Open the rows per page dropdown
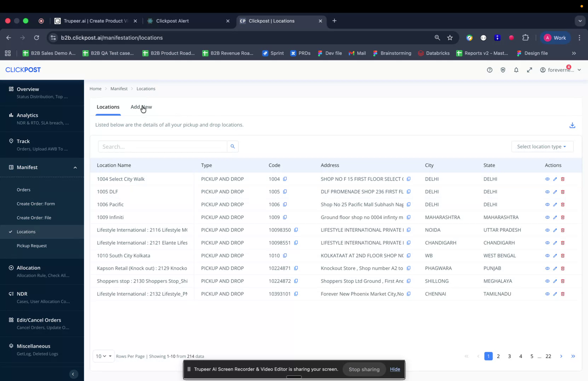Screen dimensions: 588x381 103,356
